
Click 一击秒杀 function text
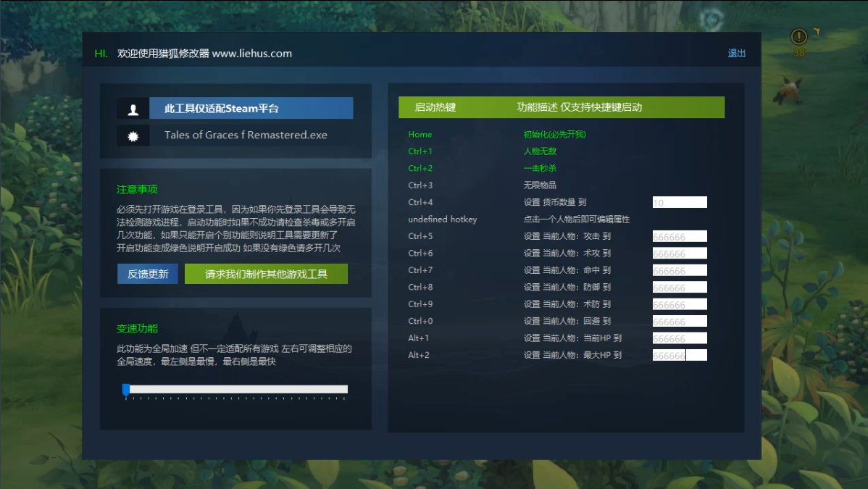click(x=540, y=168)
